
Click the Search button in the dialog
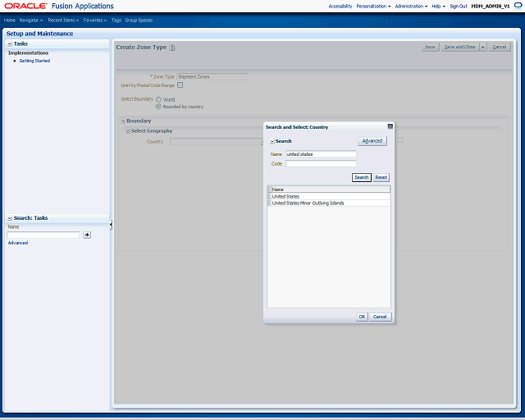click(362, 177)
